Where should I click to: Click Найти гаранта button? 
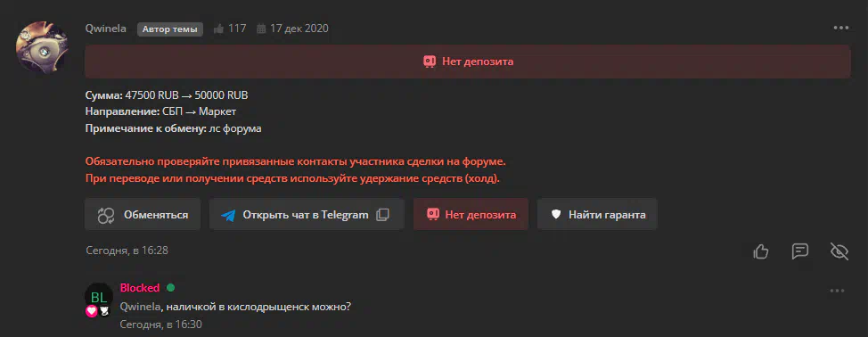[597, 214]
